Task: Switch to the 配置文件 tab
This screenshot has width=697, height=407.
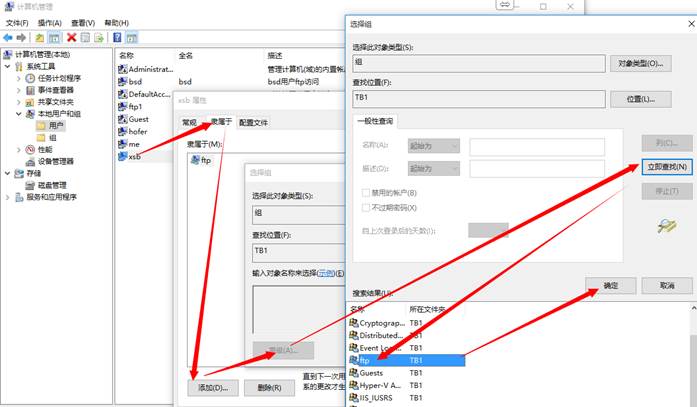Action: 253,122
